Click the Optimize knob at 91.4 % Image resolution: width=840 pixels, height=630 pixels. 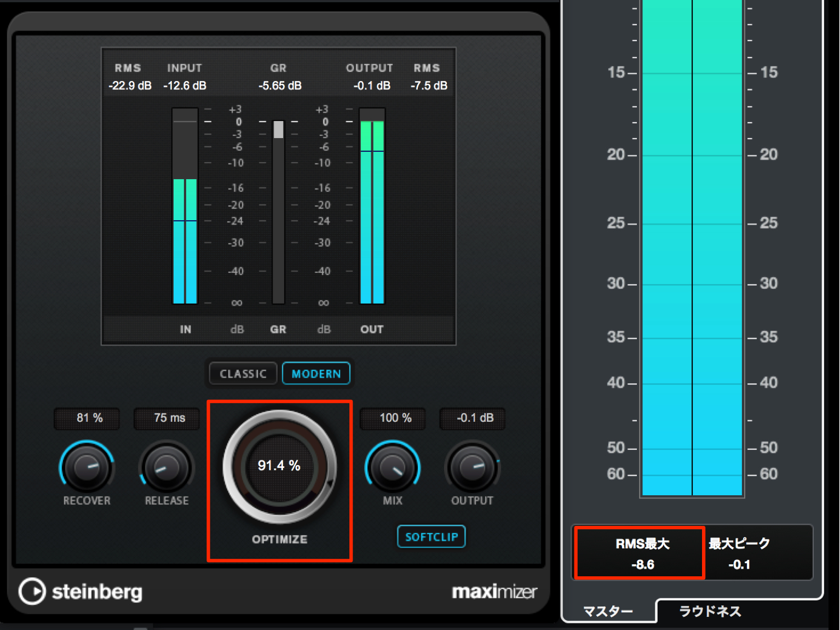pyautogui.click(x=279, y=466)
